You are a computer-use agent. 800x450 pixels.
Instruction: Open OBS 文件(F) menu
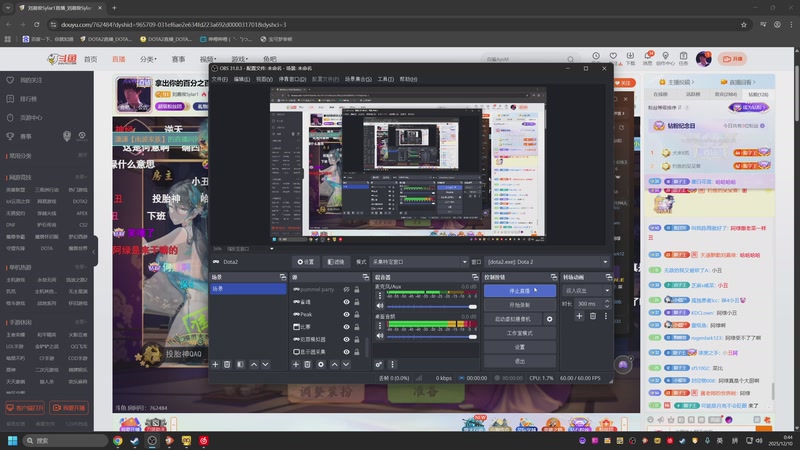point(219,79)
